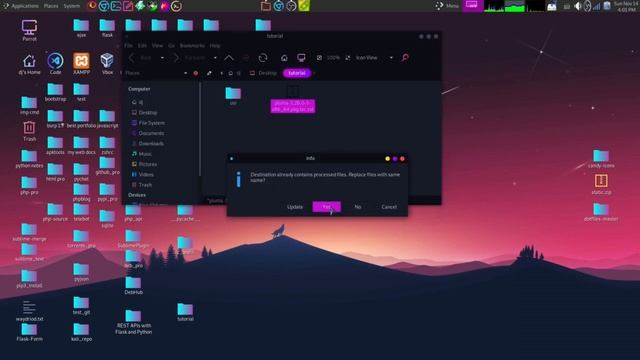The height and width of the screenshot is (360, 640).
Task: Open the Edit menu in file manager
Action: [x=142, y=46]
